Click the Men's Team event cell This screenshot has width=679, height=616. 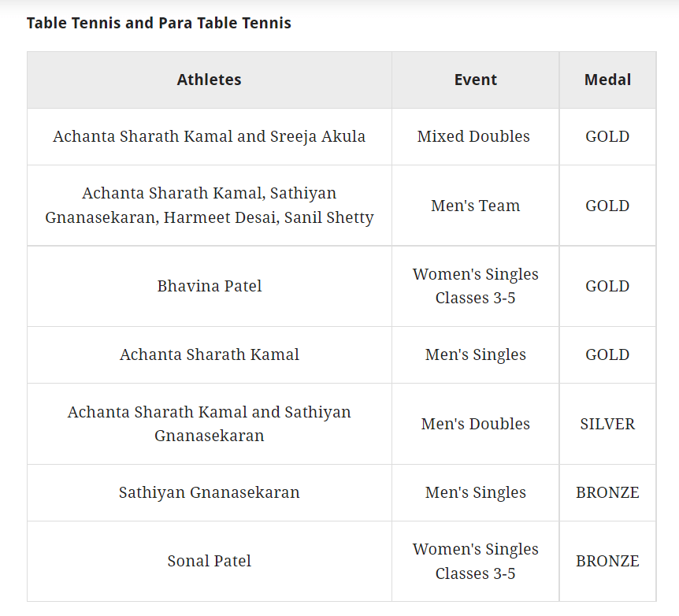click(x=475, y=206)
